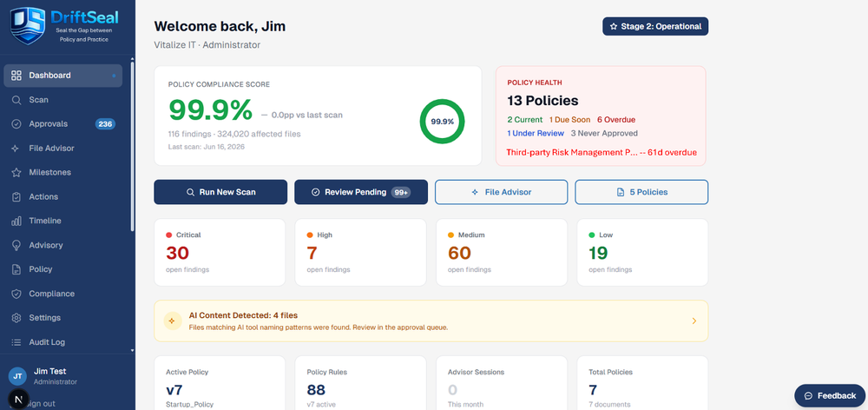This screenshot has width=868, height=410.
Task: Click the Last scan: Jun 16, 2026 text
Action: 206,147
